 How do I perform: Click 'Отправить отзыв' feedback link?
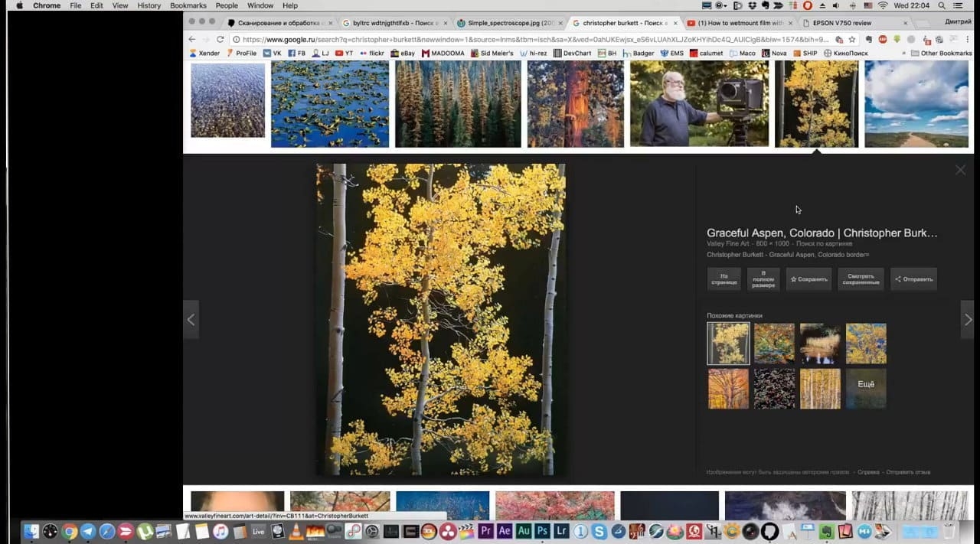pos(908,472)
